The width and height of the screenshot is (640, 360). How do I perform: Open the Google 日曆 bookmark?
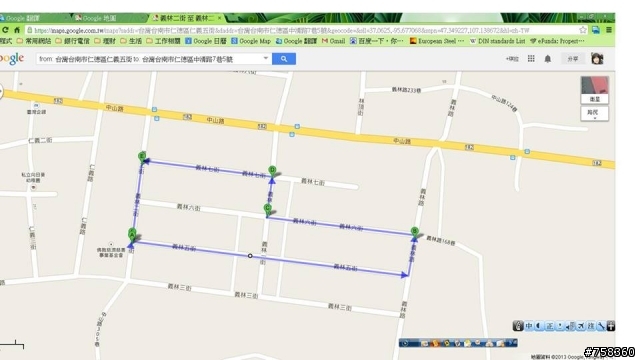(x=206, y=41)
